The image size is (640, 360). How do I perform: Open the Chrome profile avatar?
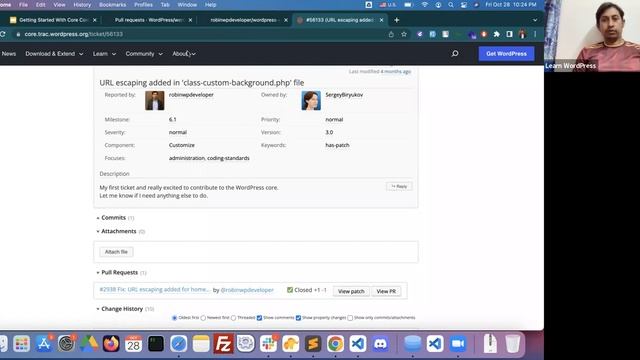[x=522, y=34]
